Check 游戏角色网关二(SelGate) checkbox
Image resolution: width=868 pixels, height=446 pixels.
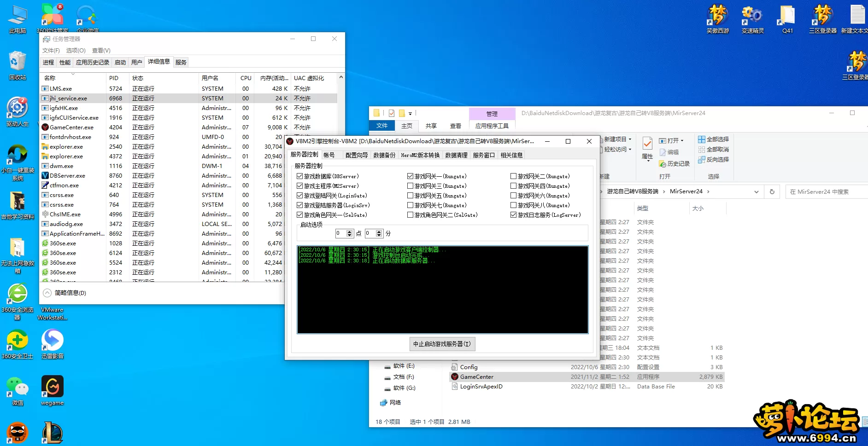click(410, 215)
